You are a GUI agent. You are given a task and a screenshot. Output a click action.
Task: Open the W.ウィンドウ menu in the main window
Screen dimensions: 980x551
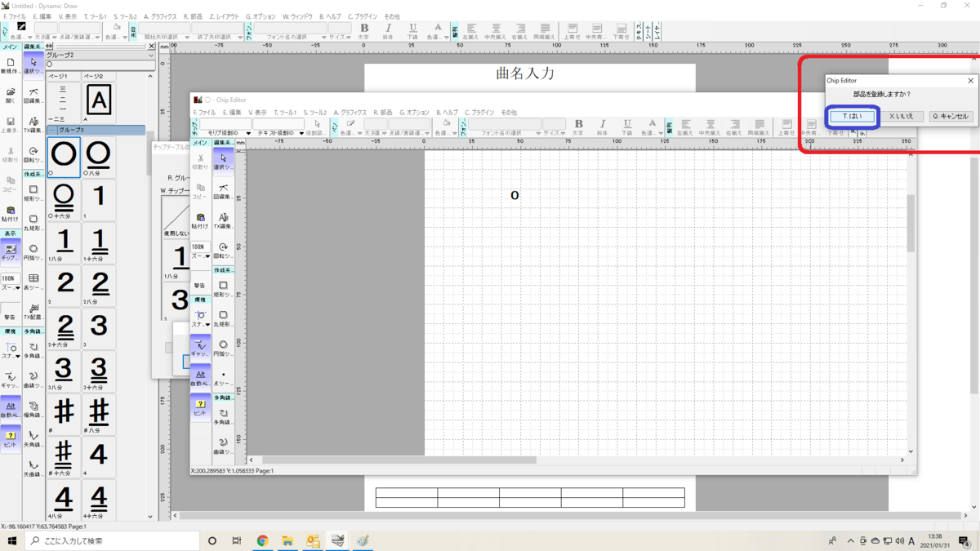[x=298, y=16]
